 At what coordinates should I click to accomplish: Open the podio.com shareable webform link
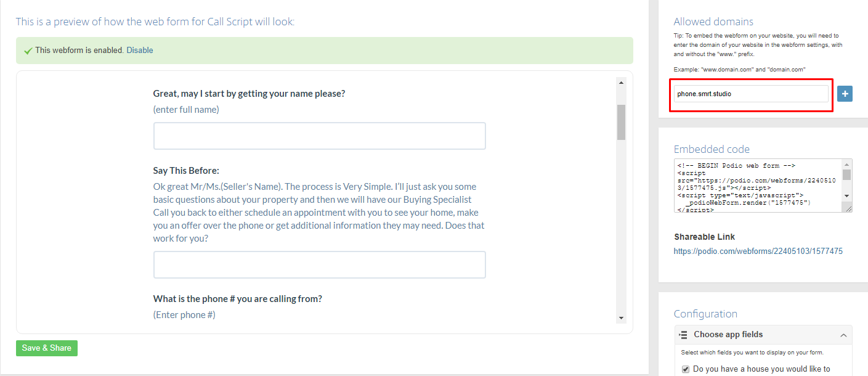[758, 251]
